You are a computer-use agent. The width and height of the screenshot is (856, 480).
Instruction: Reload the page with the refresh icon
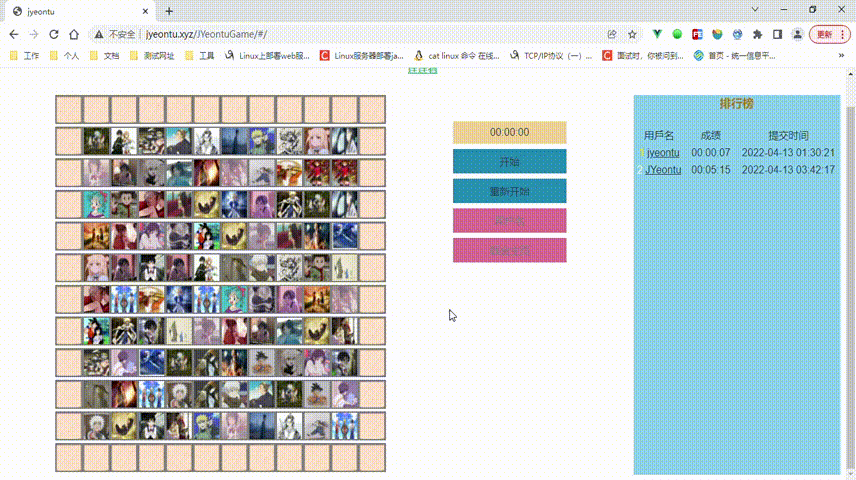(x=54, y=34)
